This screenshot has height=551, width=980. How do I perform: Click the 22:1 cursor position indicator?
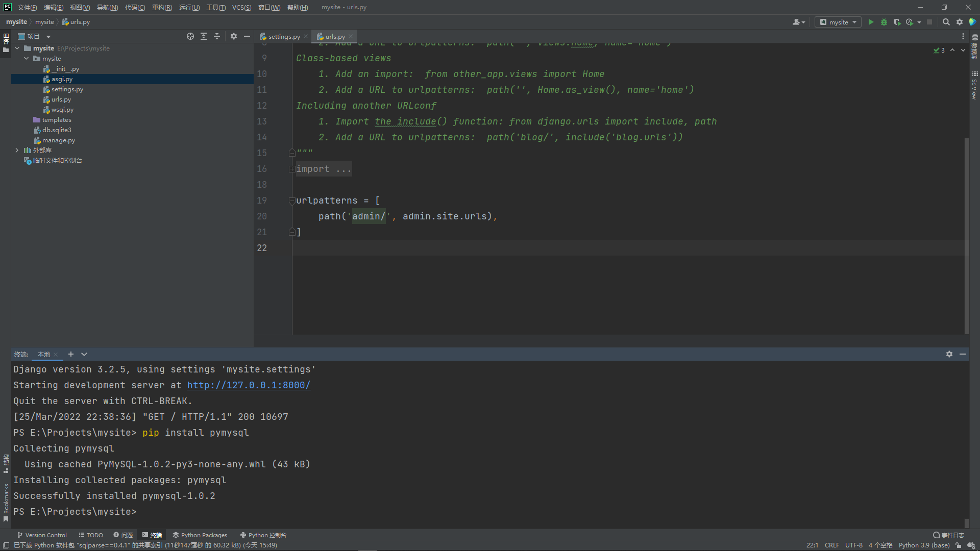click(x=812, y=545)
